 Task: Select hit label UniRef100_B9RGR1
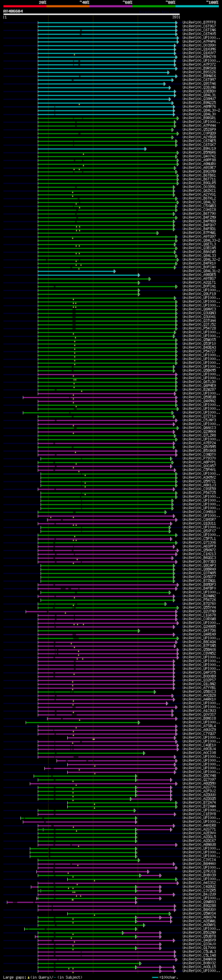pyautogui.click(x=199, y=118)
